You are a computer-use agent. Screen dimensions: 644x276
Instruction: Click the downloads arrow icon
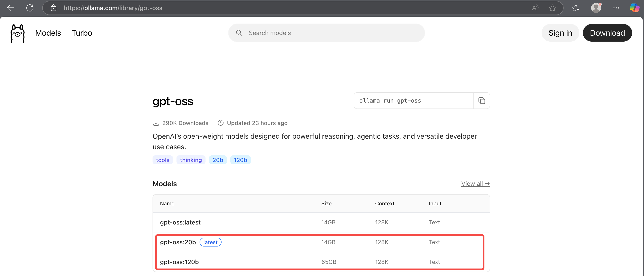coord(156,123)
